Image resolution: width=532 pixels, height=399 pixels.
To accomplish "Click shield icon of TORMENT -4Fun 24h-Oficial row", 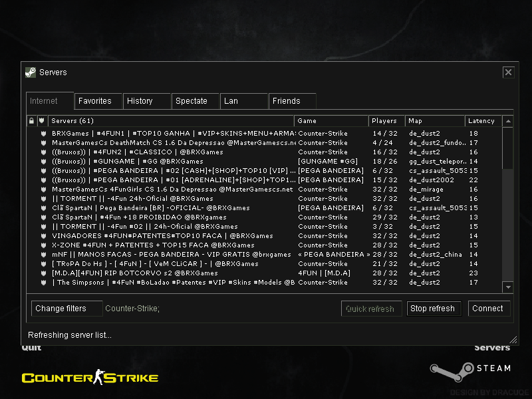I will 43,198.
